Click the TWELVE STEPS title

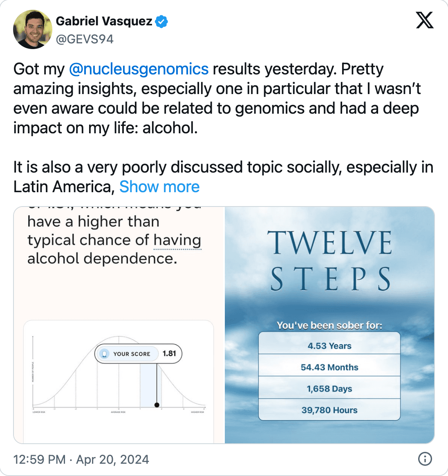(x=330, y=260)
